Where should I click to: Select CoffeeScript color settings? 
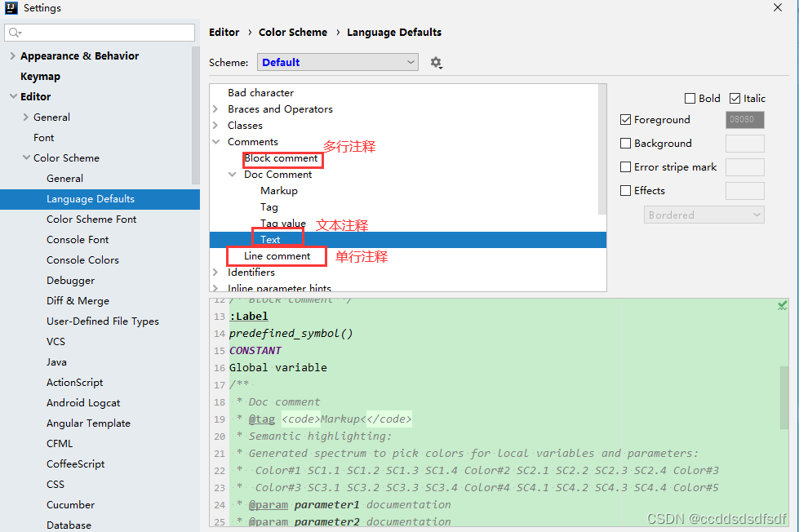click(x=75, y=463)
